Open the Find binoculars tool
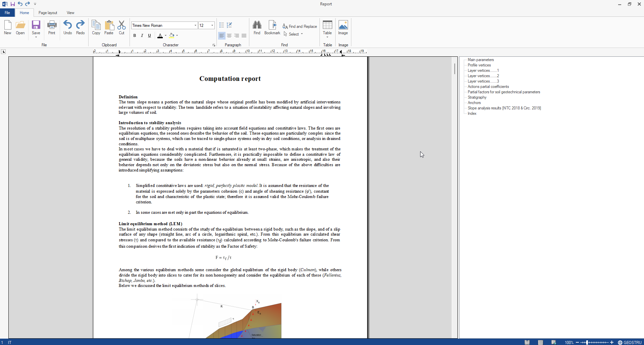Screen dimensions: 644x345 [x=257, y=28]
